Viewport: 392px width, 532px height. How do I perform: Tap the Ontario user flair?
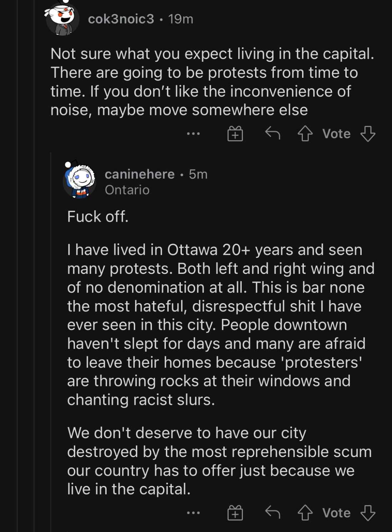[127, 190]
